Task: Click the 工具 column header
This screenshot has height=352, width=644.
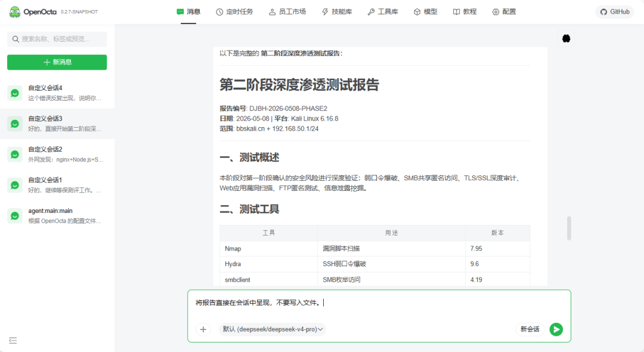Action: click(268, 233)
